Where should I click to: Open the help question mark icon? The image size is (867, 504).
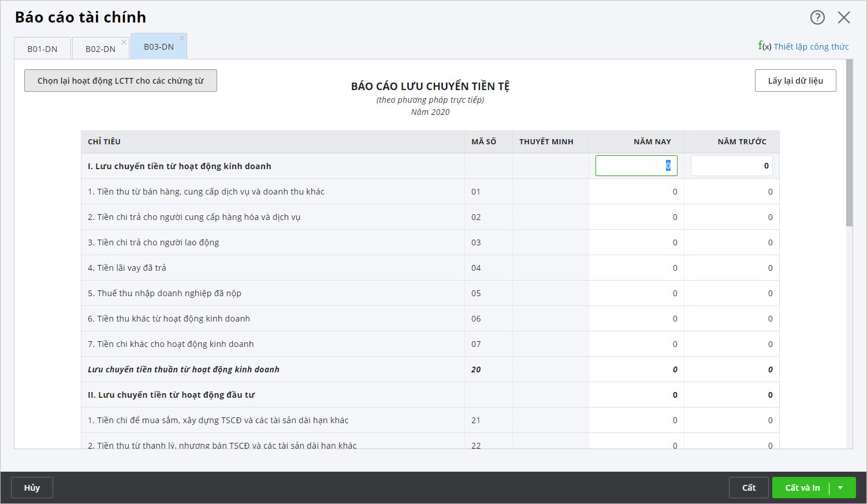pyautogui.click(x=817, y=17)
